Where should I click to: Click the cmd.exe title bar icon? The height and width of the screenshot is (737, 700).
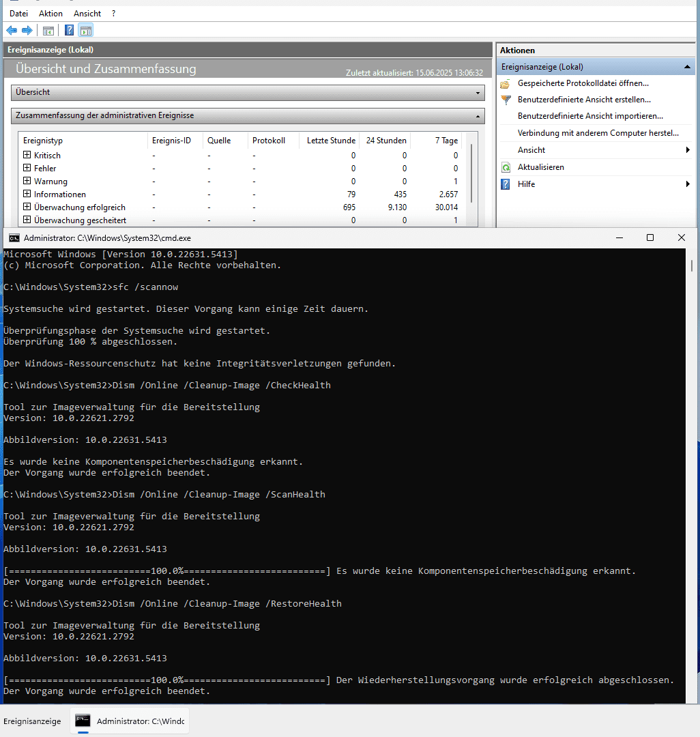tap(14, 238)
